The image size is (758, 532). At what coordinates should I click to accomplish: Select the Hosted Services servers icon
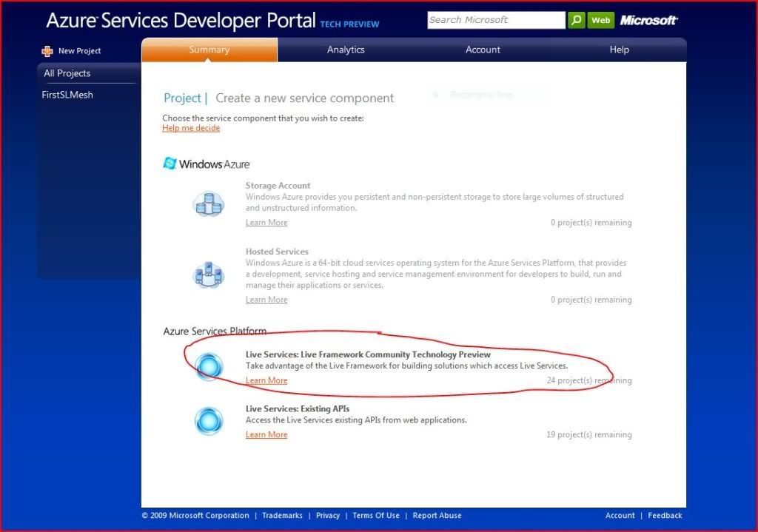click(208, 275)
